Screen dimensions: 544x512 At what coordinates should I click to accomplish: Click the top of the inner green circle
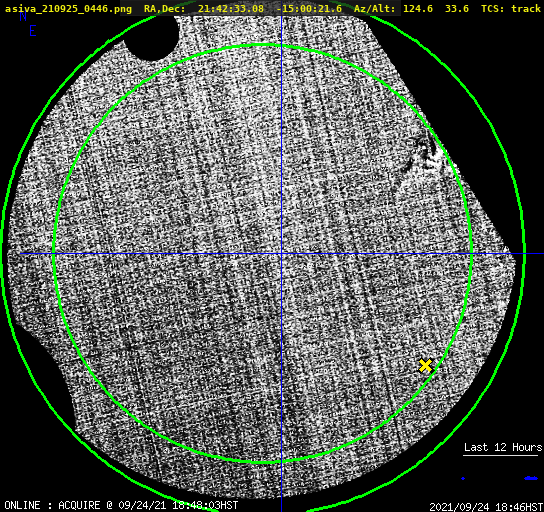point(264,45)
